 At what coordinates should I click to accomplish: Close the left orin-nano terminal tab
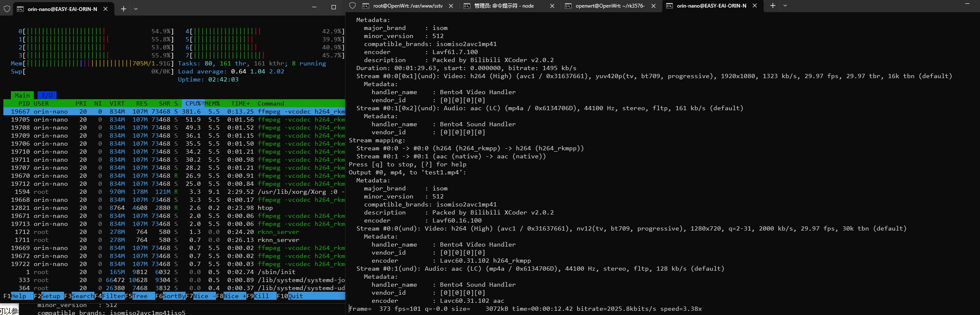click(105, 8)
